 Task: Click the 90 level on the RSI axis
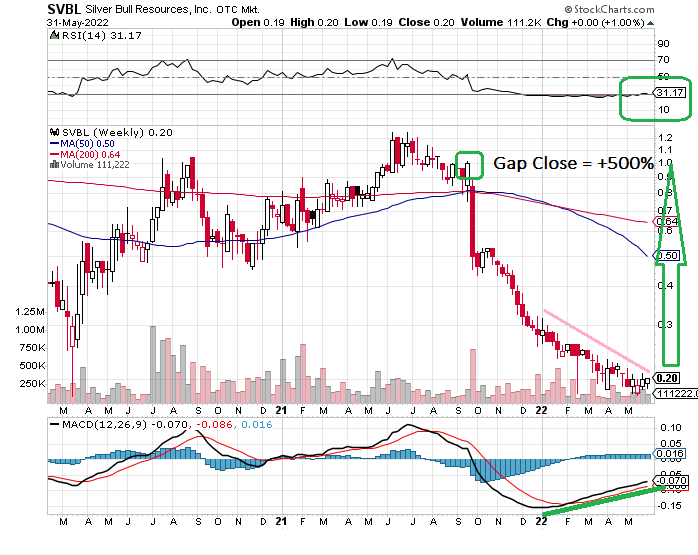pyautogui.click(x=663, y=44)
